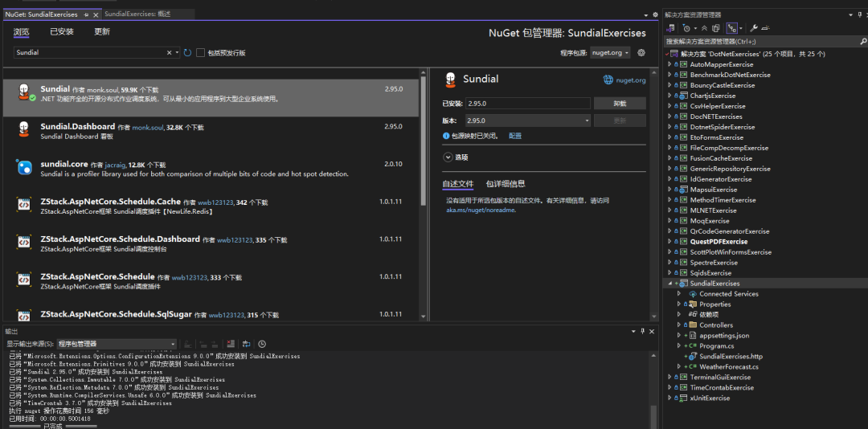The height and width of the screenshot is (429, 868).
Task: Expand the AutoMapperExercise project
Action: [x=669, y=64]
